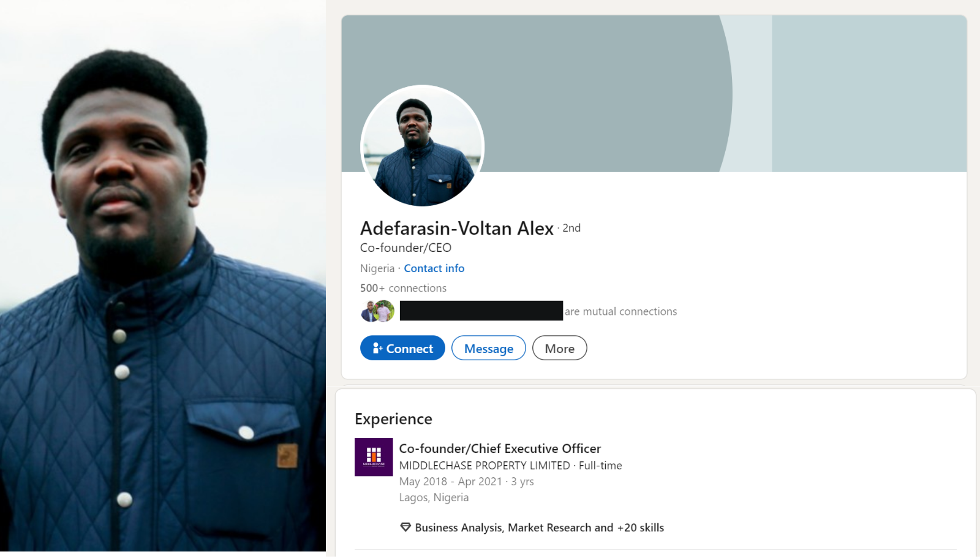Click the person-plus icon on Connect
The height and width of the screenshot is (557, 980).
(377, 348)
